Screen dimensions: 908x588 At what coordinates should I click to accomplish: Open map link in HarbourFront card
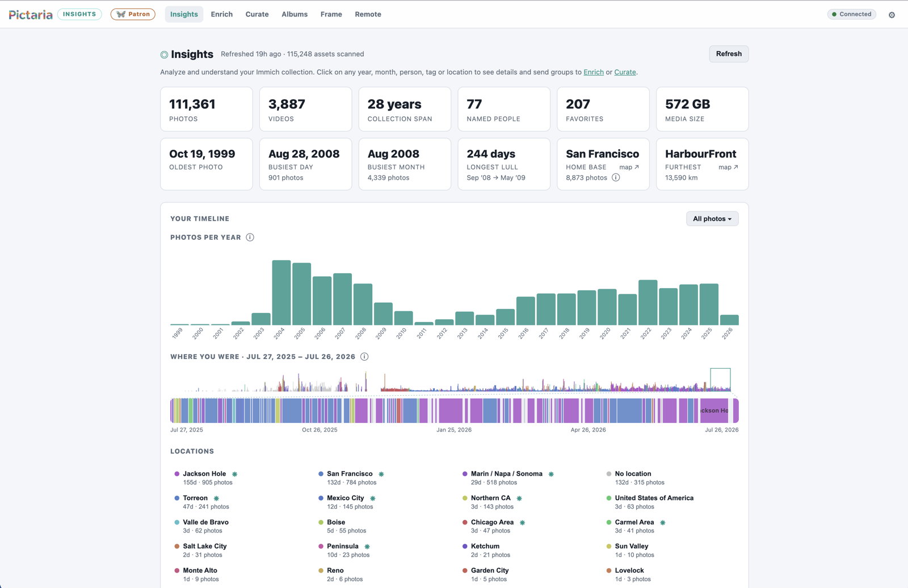(728, 167)
